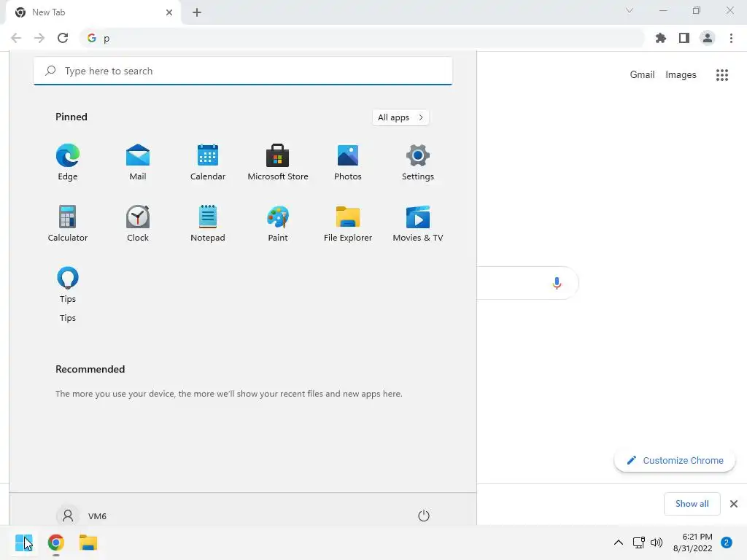747x560 pixels.
Task: Close the New Tab tab
Action: (169, 12)
